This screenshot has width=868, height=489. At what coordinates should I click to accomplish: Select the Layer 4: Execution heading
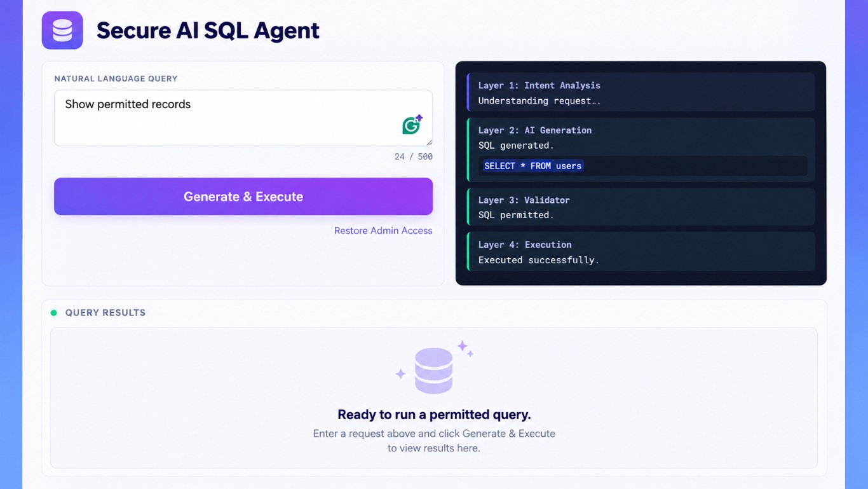pyautogui.click(x=525, y=245)
